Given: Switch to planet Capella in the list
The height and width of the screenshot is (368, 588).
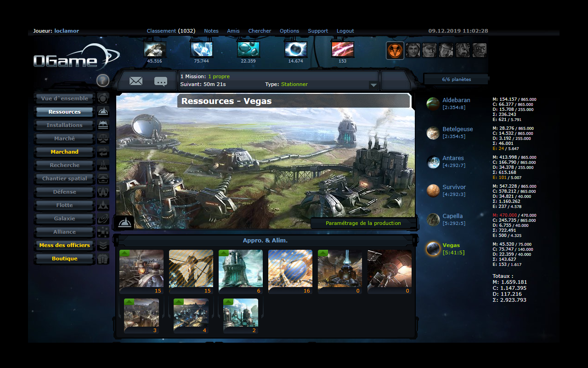Looking at the screenshot, I should pyautogui.click(x=452, y=216).
